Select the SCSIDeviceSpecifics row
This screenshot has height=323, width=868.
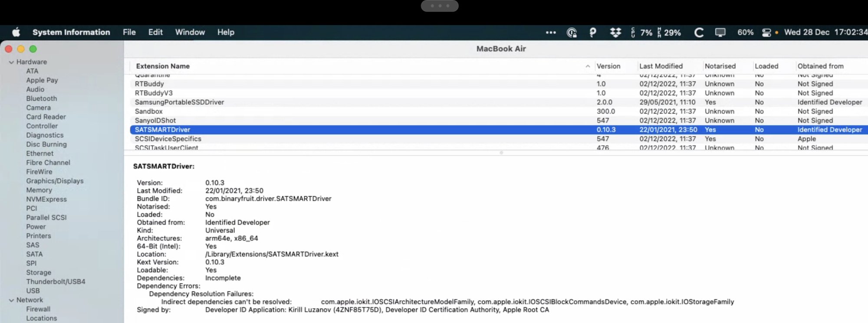(499, 139)
